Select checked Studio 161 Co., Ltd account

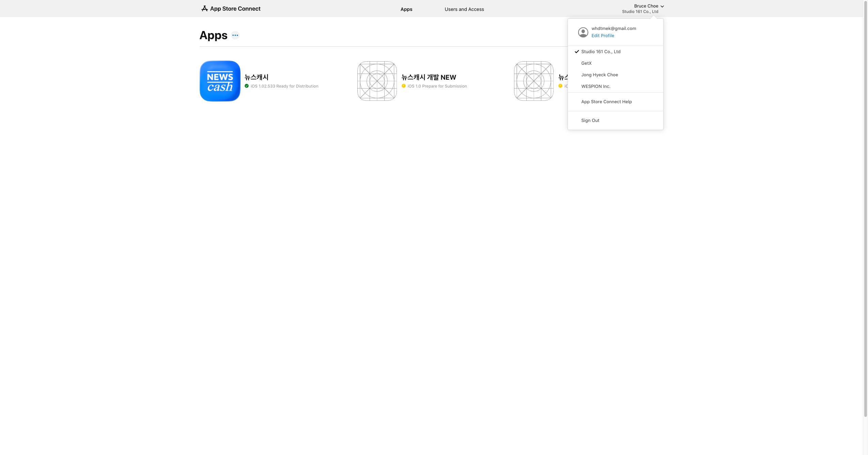(x=601, y=52)
